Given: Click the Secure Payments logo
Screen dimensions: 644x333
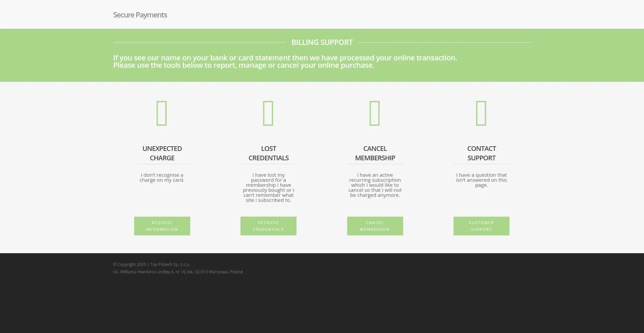Looking at the screenshot, I should click(x=140, y=15).
